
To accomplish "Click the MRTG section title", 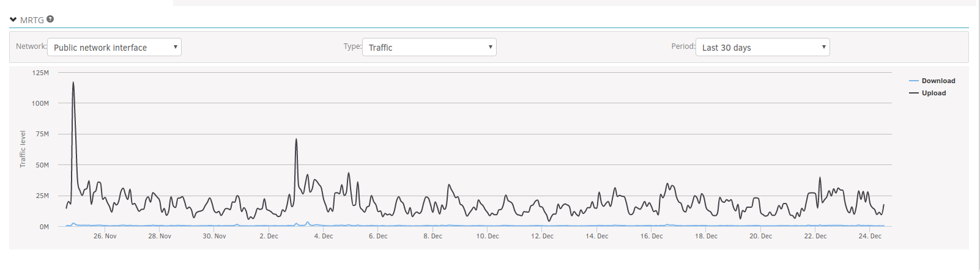I will coord(32,20).
